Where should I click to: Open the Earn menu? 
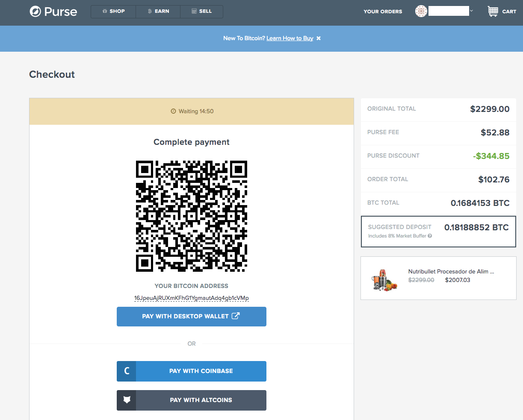(158, 12)
